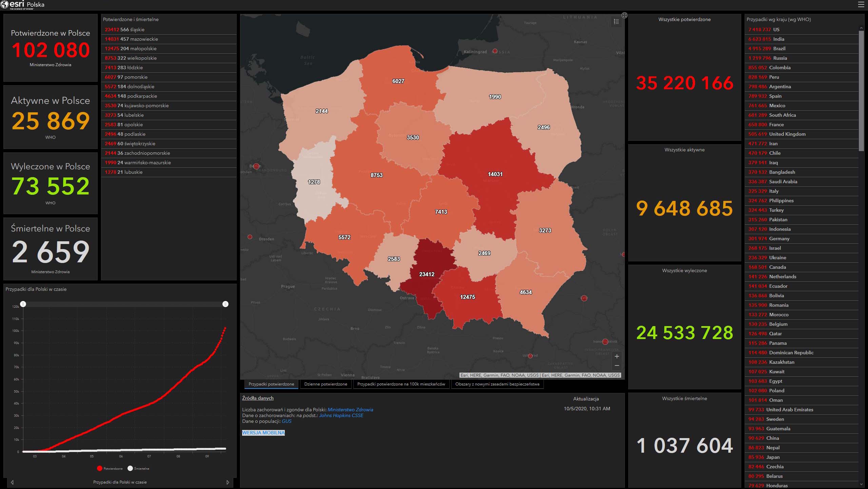Screen dimensions: 868x489
Task: Open Przypadki potwierdzone na 100k mieszkańców tab
Action: [x=401, y=384]
